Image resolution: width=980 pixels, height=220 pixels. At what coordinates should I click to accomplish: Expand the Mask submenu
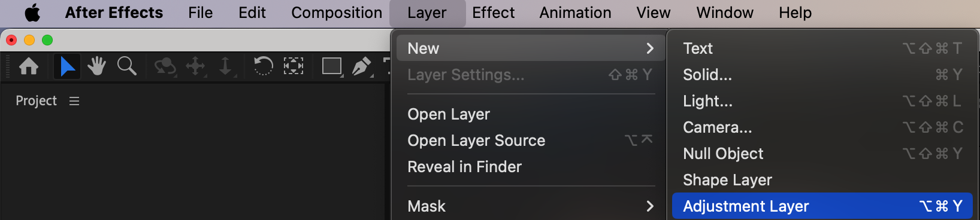531,206
